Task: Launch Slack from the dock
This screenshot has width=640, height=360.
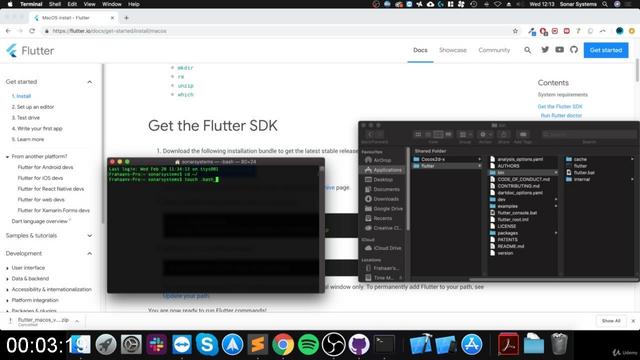Action: tap(156, 344)
